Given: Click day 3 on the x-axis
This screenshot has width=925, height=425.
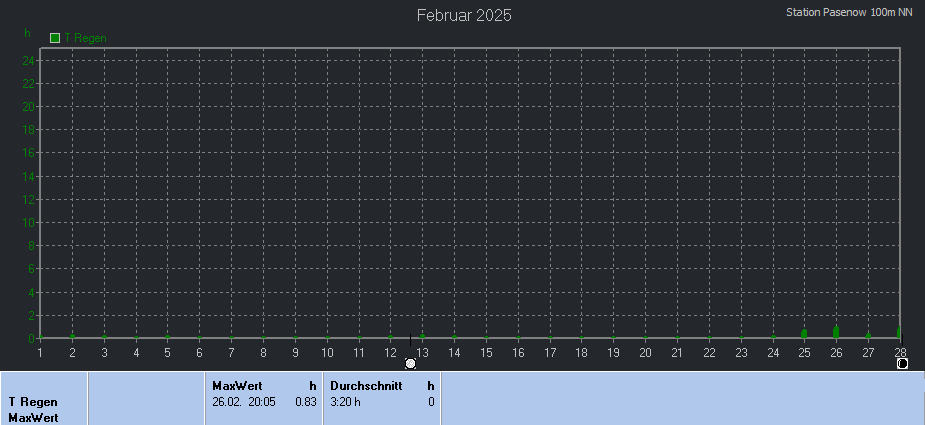Looking at the screenshot, I should (104, 353).
